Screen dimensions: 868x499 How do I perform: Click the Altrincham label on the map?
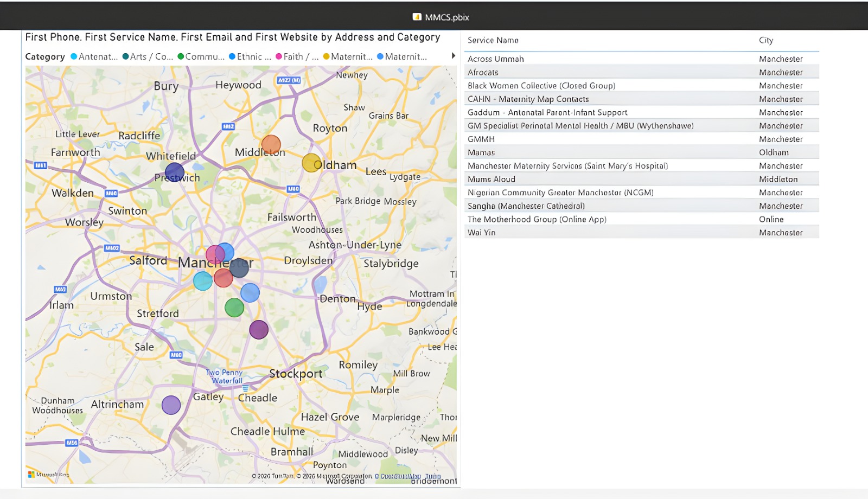(117, 404)
